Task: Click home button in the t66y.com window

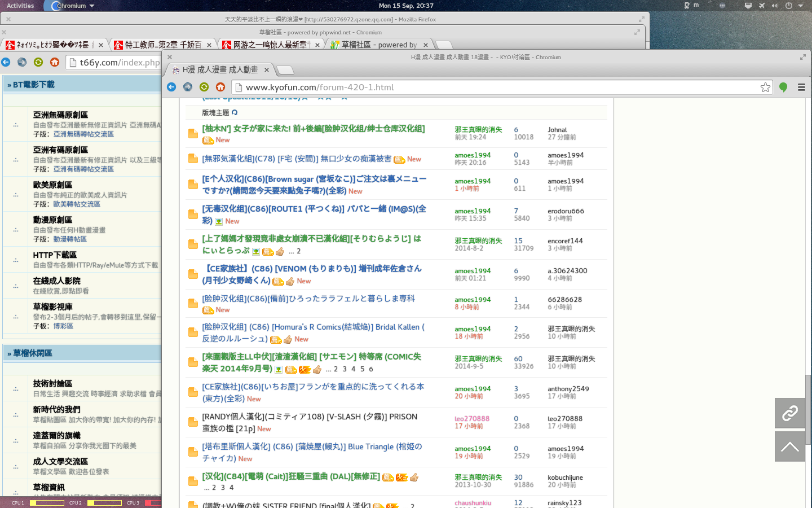Action: 55,62
